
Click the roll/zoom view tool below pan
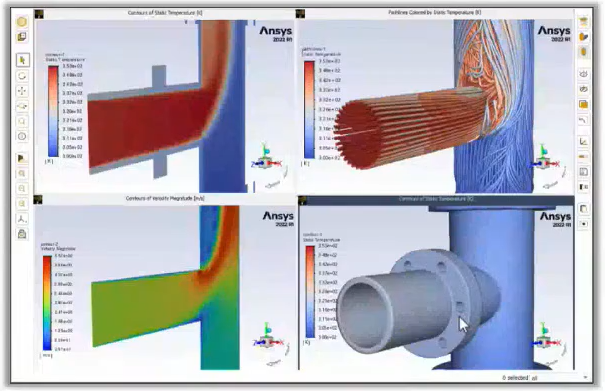[x=22, y=106]
